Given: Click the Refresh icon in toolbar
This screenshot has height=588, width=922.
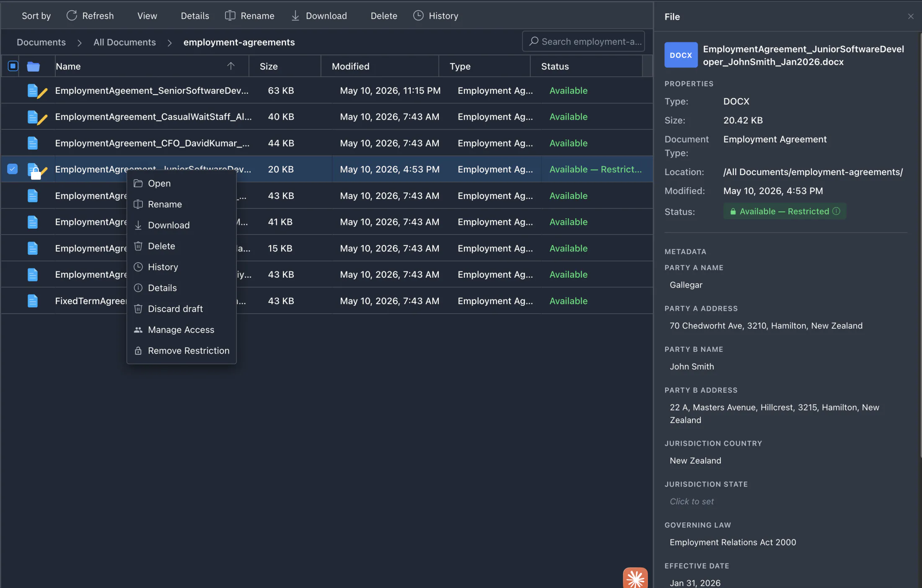Looking at the screenshot, I should pyautogui.click(x=72, y=15).
